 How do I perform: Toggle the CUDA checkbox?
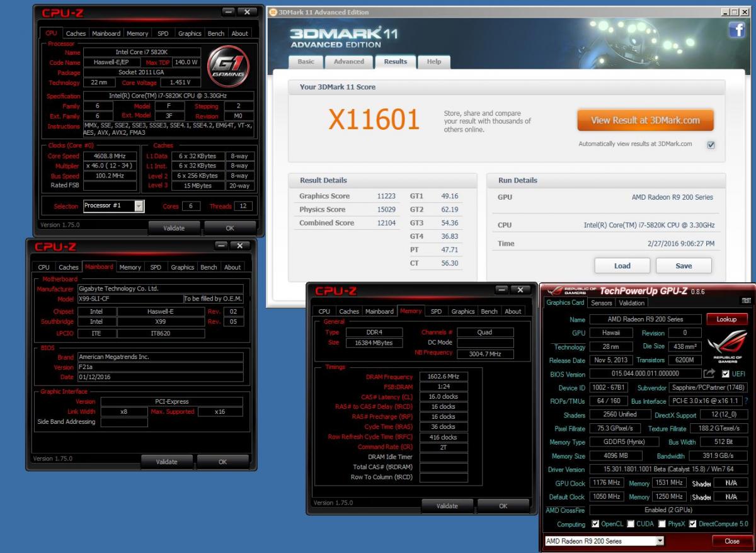click(x=632, y=524)
